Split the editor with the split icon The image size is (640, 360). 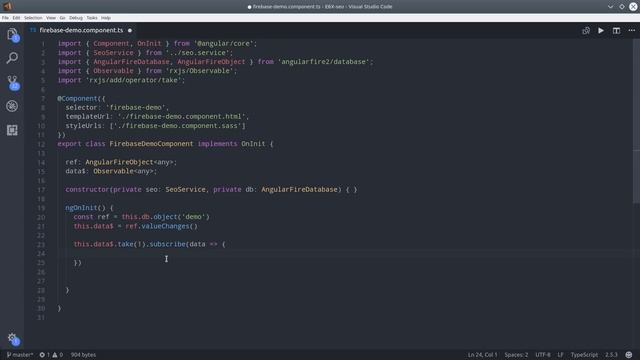click(616, 31)
